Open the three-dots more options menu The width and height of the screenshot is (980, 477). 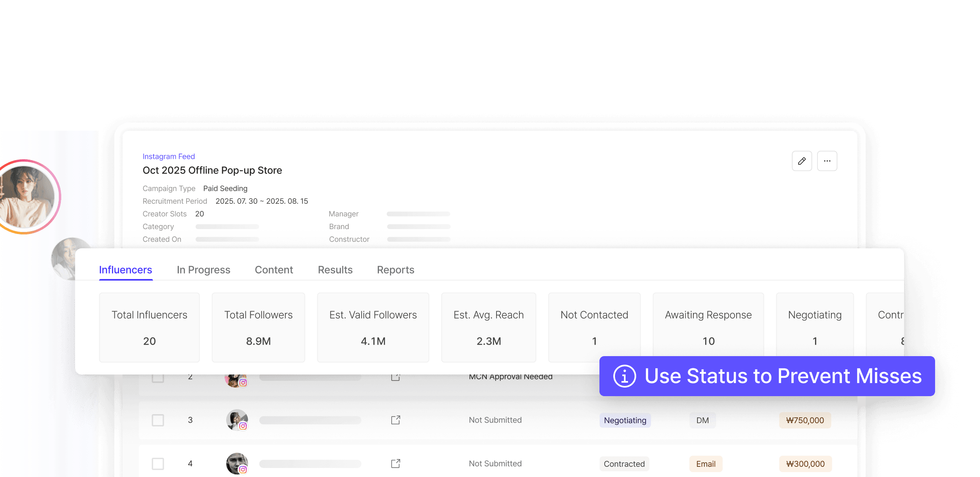coord(827,161)
